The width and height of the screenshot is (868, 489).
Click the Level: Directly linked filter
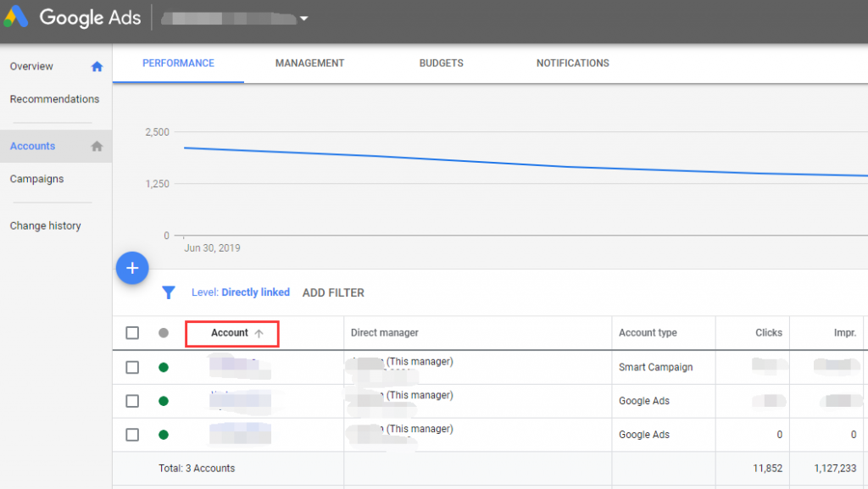pyautogui.click(x=240, y=292)
